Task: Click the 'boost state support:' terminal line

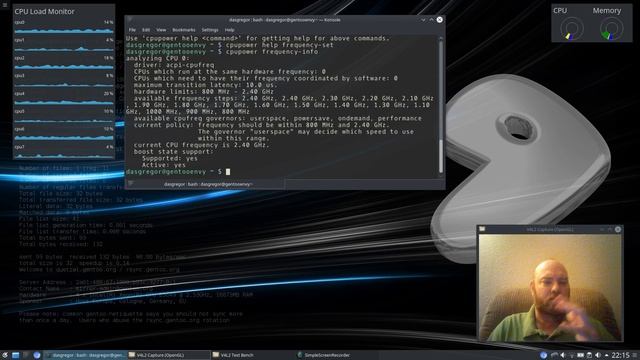Action: 173,151
